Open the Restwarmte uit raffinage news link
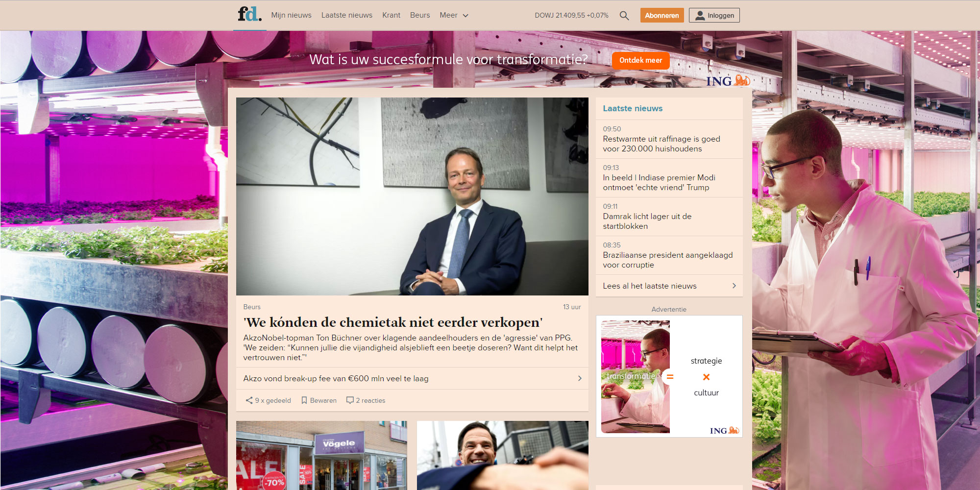 click(661, 144)
